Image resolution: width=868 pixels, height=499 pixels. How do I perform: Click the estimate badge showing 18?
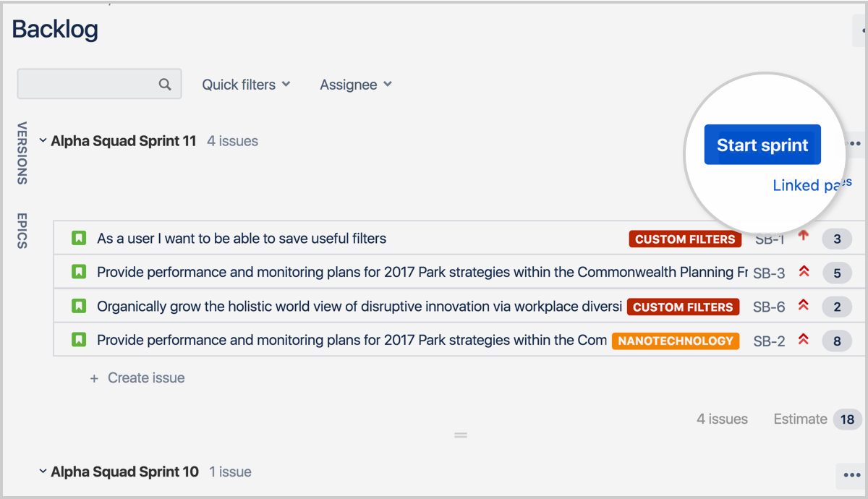(846, 419)
